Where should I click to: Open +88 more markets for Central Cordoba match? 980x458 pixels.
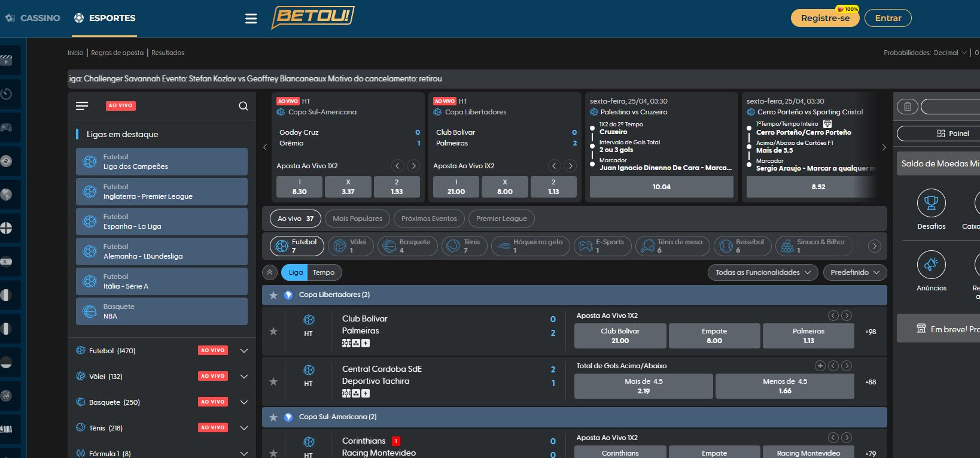[x=871, y=382]
